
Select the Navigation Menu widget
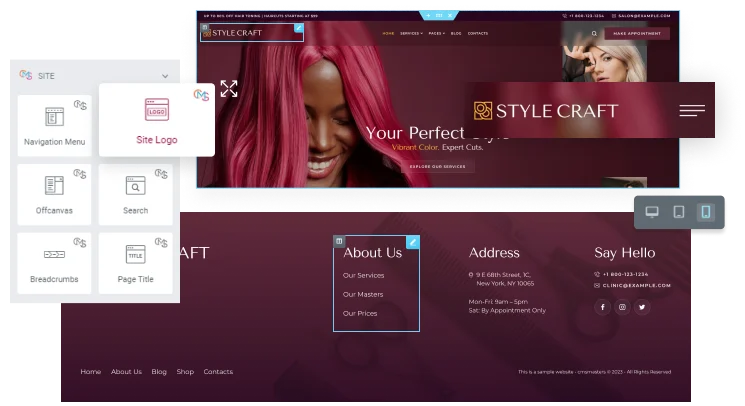(54, 125)
